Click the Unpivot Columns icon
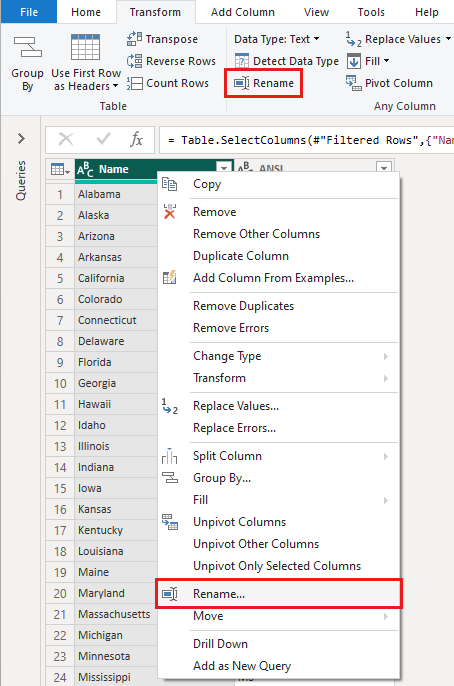Image resolution: width=454 pixels, height=686 pixels. tap(170, 522)
